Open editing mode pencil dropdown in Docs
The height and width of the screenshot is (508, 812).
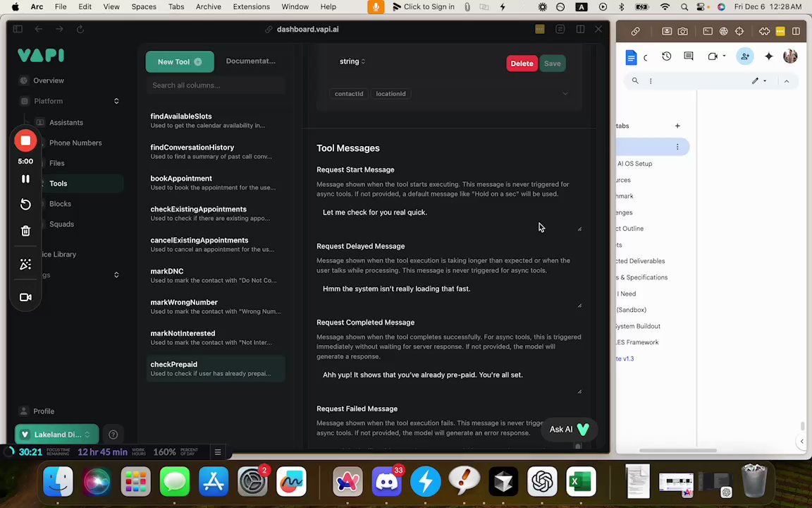759,81
